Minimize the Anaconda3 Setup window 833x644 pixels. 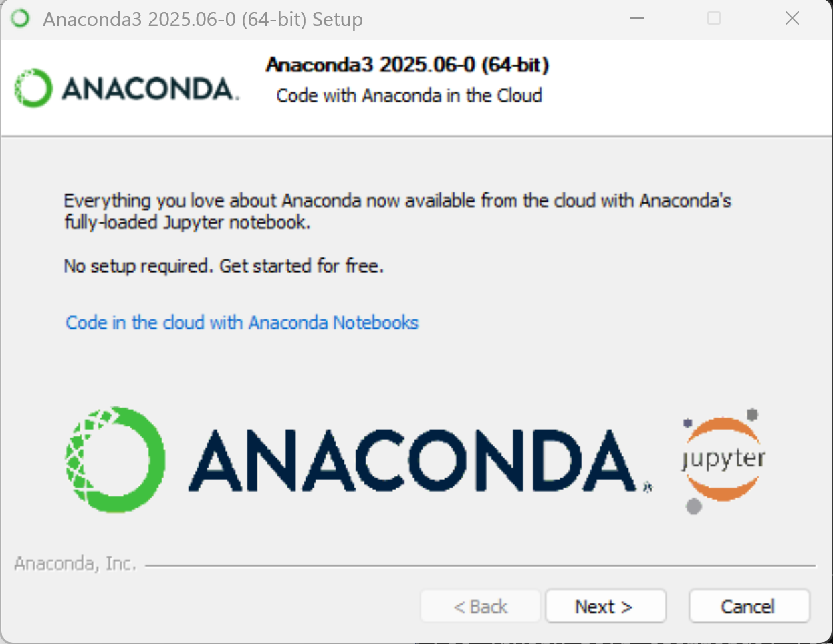pos(637,19)
